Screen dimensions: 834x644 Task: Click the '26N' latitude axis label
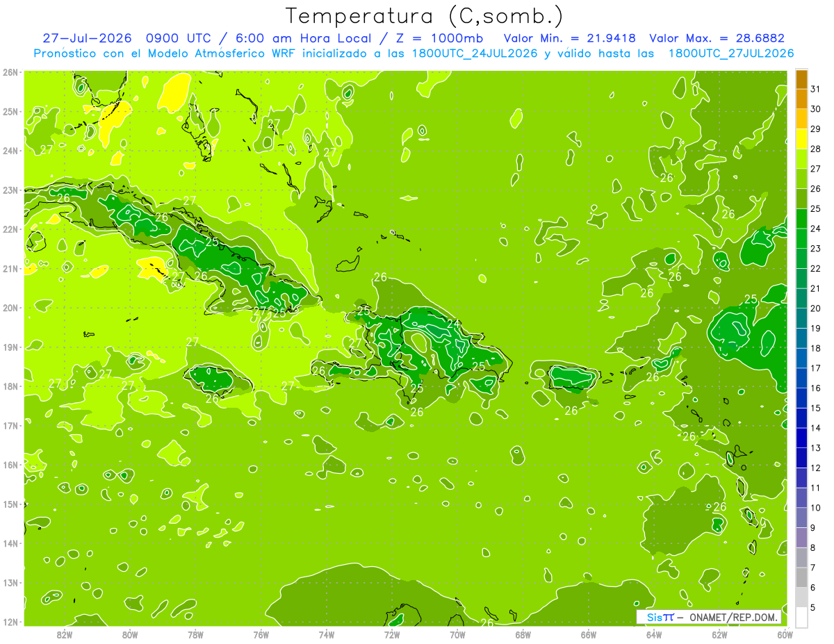[10, 72]
